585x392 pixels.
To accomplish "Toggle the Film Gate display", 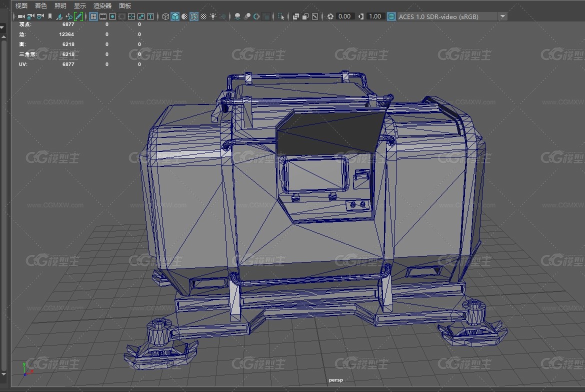I will tap(102, 16).
